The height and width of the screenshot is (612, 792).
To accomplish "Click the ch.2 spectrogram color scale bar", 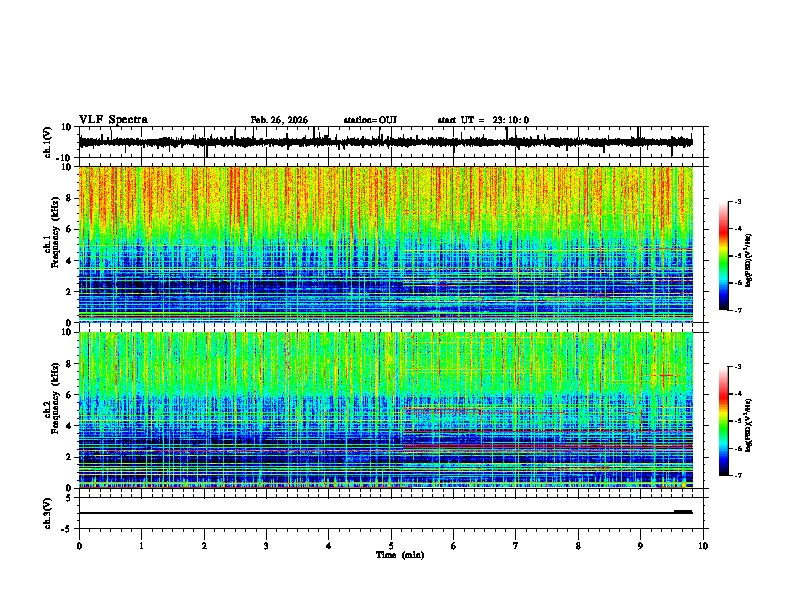I will tap(723, 421).
